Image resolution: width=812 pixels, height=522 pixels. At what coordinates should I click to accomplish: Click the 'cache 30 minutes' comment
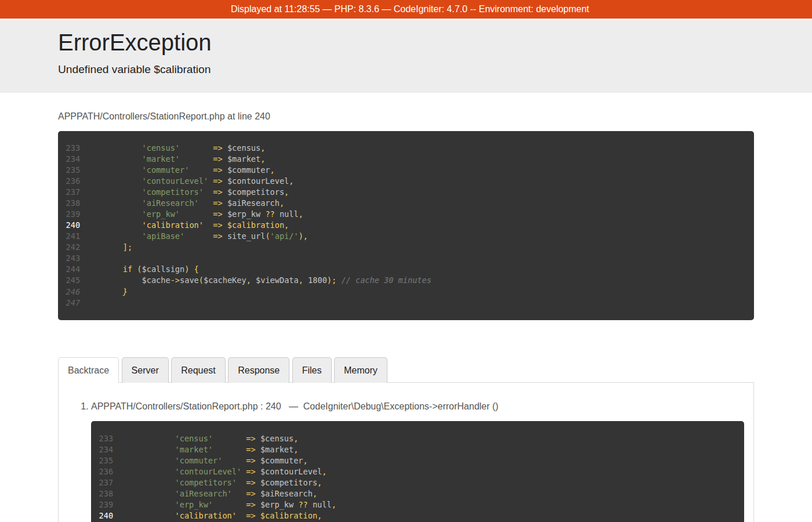(386, 280)
